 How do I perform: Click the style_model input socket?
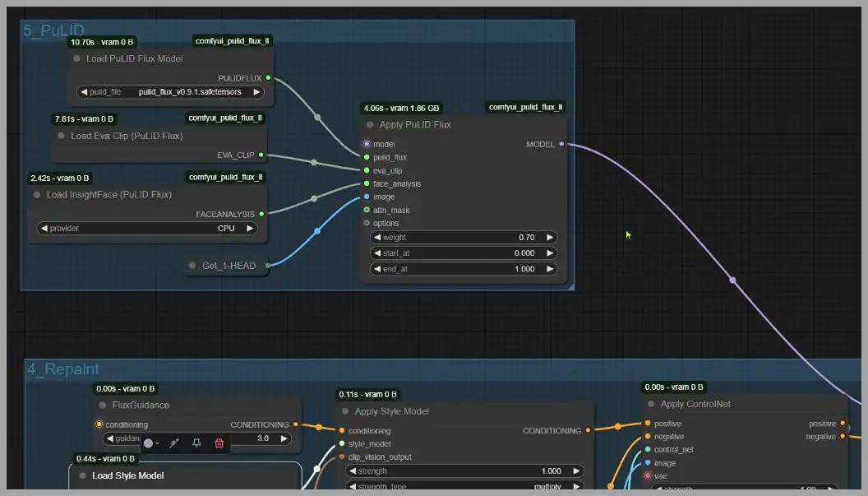(342, 444)
